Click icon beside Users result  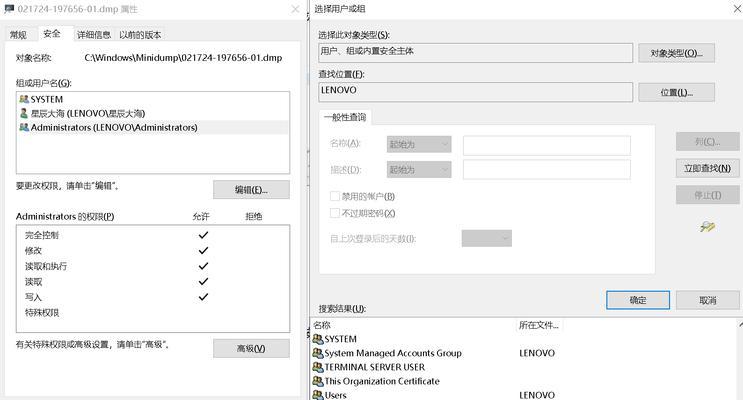317,394
